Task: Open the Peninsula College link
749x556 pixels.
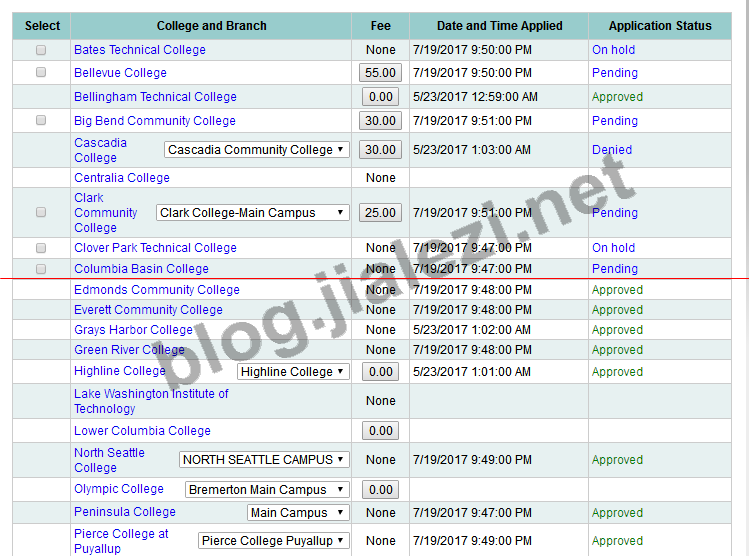Action: [x=125, y=512]
